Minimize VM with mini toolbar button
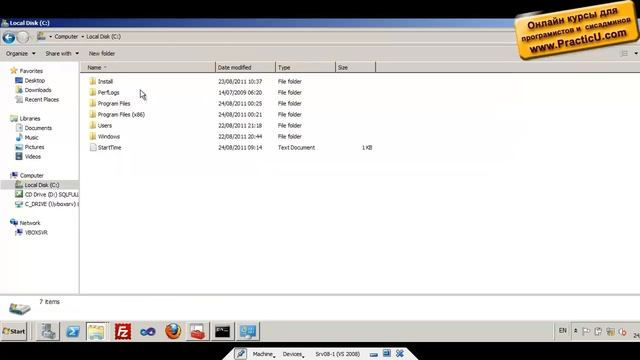Viewport: 640px width, 360px height. pyautogui.click(x=374, y=354)
